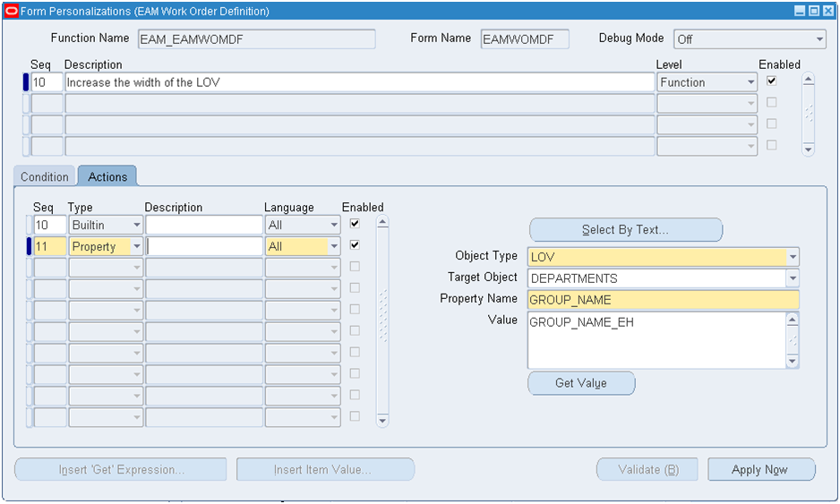This screenshot has width=840, height=504.
Task: Switch to the Condition tab
Action: (45, 177)
